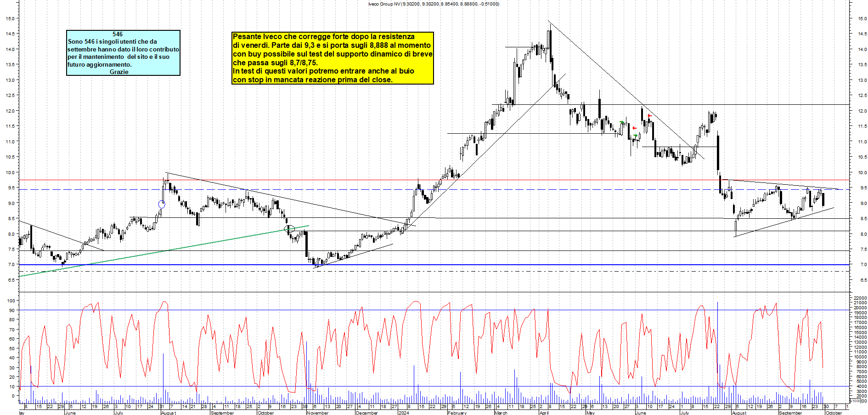Click the 12.0 price label on right axis
Image resolution: width=868 pixels, height=415 pixels.
[x=862, y=111]
